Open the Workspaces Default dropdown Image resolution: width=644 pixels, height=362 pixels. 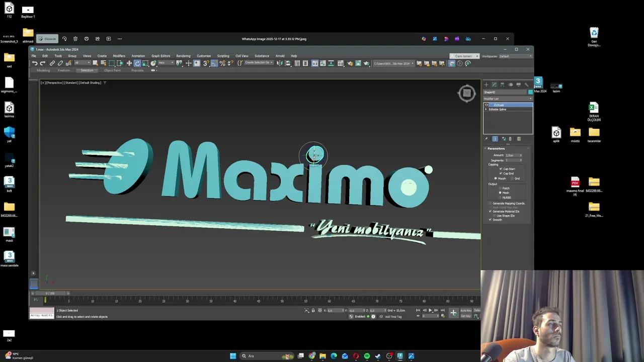pos(515,56)
